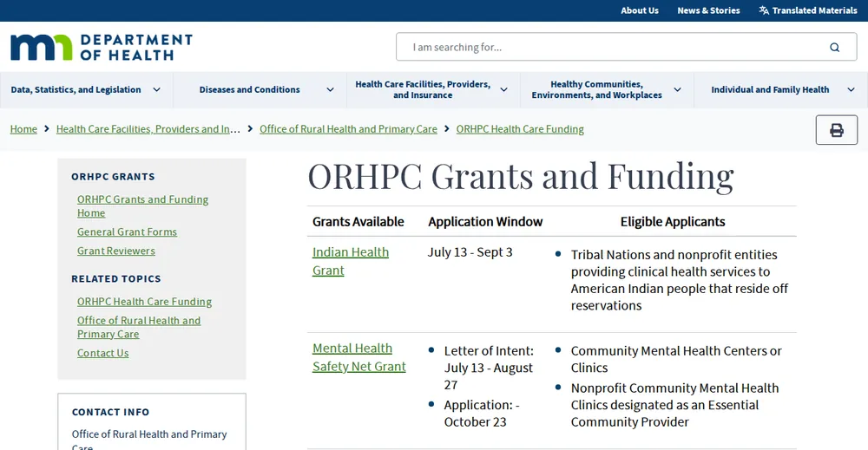Click the MN Department of Health logo
868x450 pixels.
[102, 47]
